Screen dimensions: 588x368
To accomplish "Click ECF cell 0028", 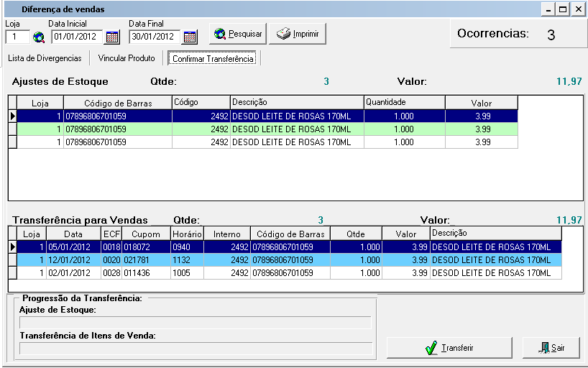I will [x=111, y=272].
